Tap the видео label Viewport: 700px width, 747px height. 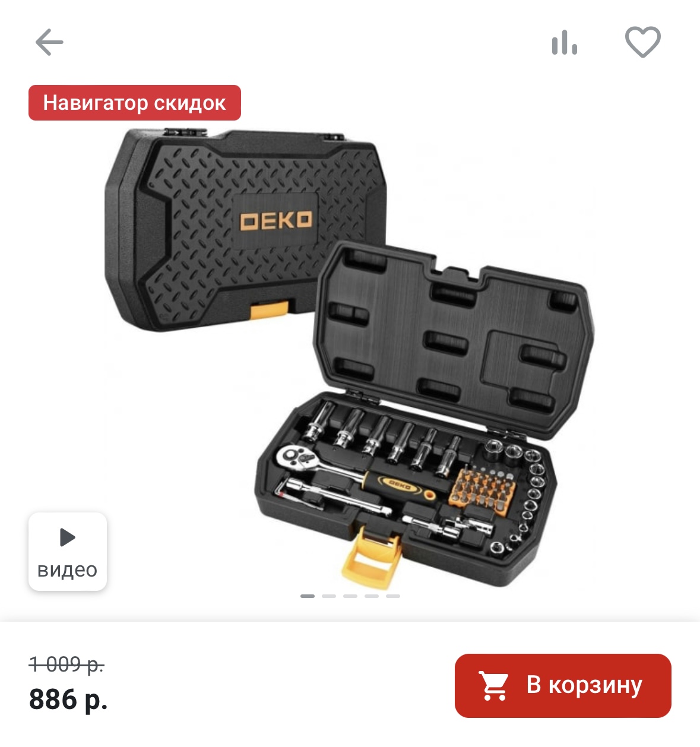pyautogui.click(x=67, y=569)
